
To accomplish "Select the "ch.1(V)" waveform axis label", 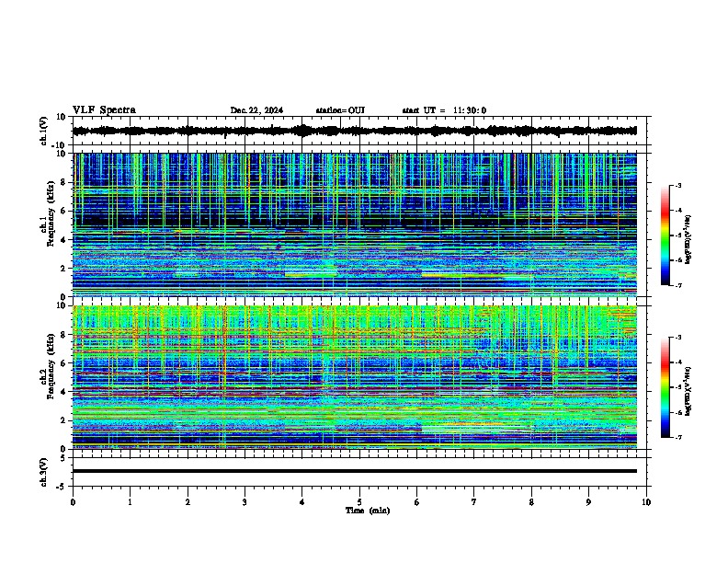I will [43, 131].
